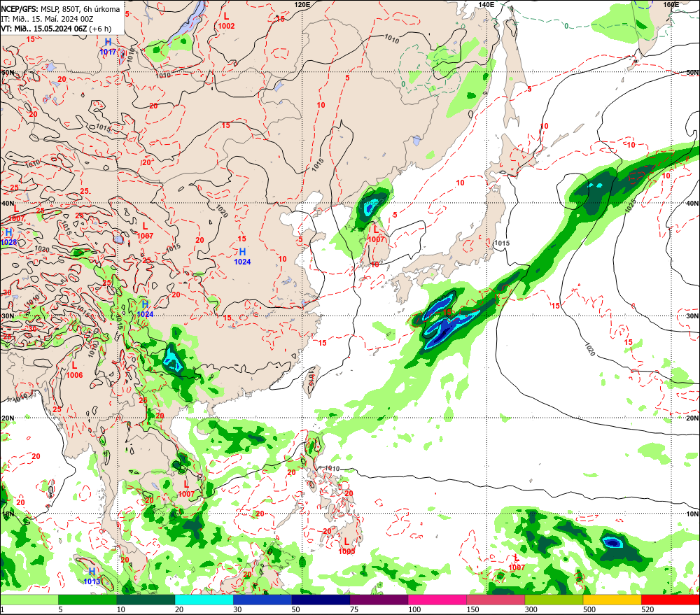Click the '1010' isobar label near the Philippines
Image resolution: width=700 pixels, height=615 pixels.
click(332, 469)
